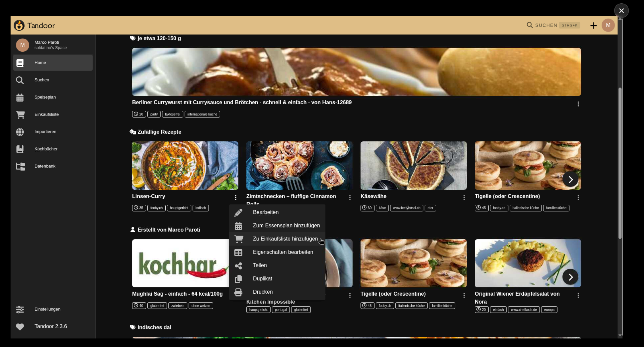Open Speiseplan calendar icon in sidebar
Image resolution: width=644 pixels, height=347 pixels.
(20, 97)
